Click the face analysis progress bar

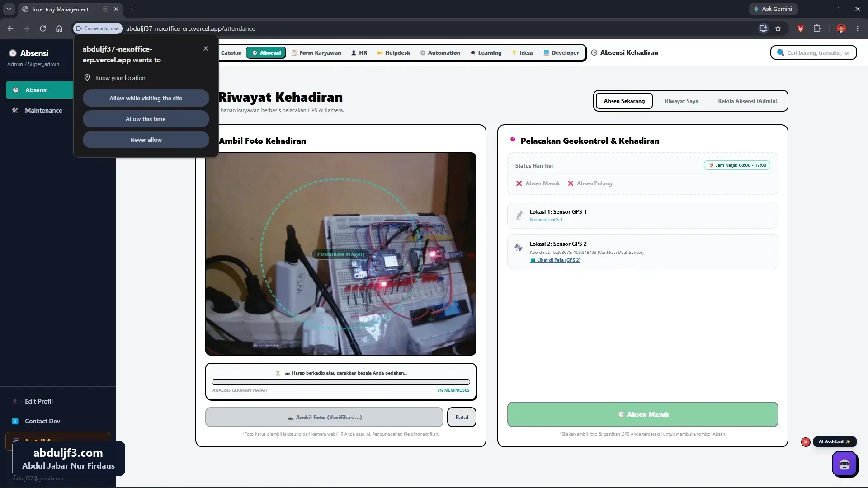(341, 382)
